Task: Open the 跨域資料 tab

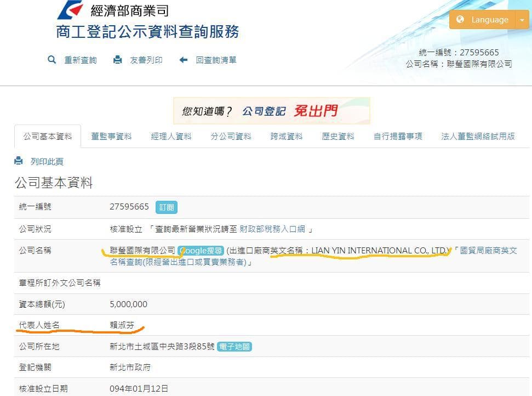Action: (287, 137)
